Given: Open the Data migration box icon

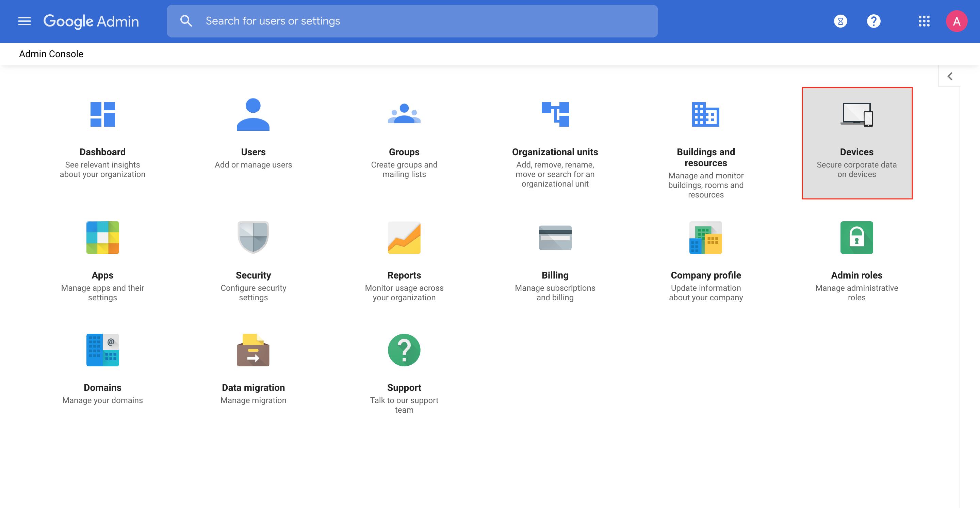Looking at the screenshot, I should (253, 350).
